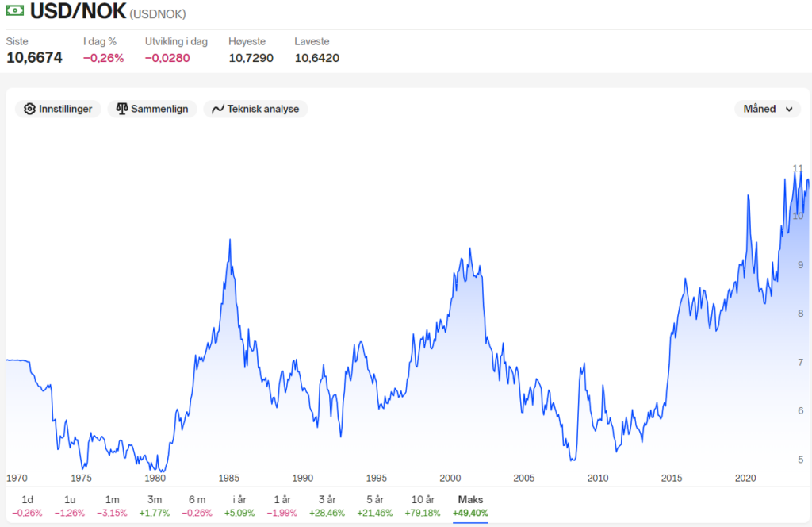Select the 1m time range tab

[x=112, y=506]
